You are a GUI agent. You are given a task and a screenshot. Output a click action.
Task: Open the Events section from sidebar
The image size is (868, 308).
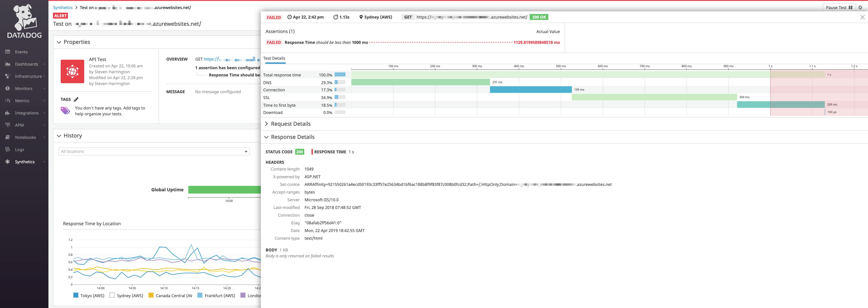[x=7, y=52]
